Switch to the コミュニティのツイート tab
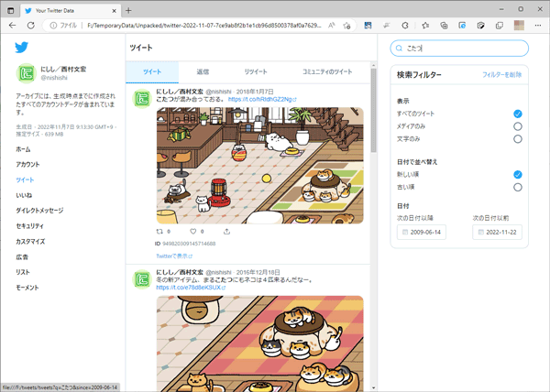550x392 pixels. point(327,71)
